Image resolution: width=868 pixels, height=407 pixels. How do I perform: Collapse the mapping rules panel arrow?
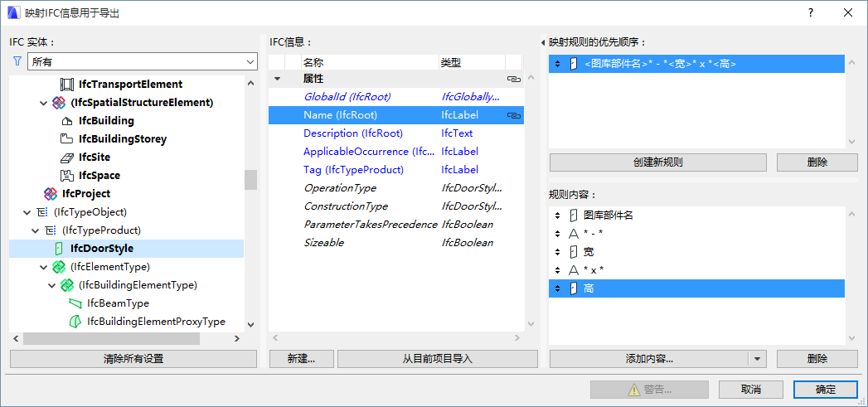pos(543,42)
